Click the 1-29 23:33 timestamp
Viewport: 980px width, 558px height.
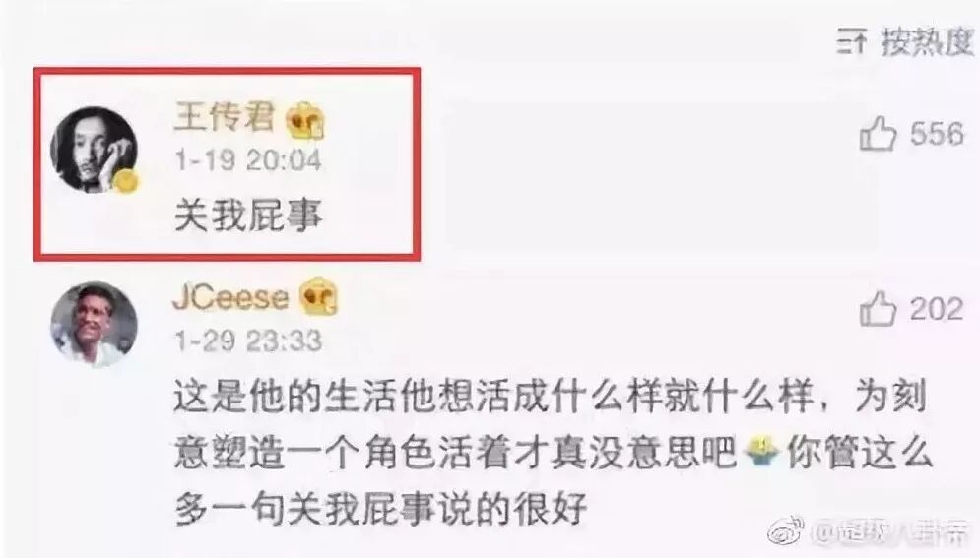pyautogui.click(x=248, y=341)
